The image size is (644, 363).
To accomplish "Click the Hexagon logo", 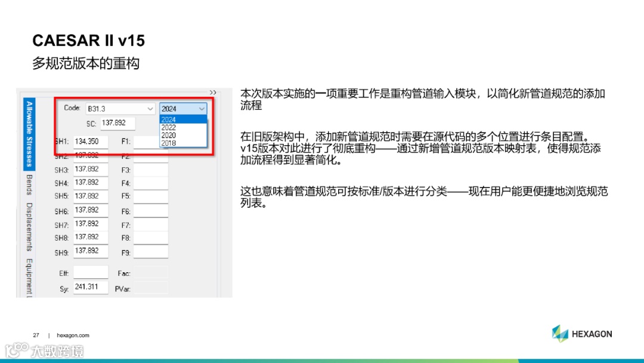I will click(x=582, y=333).
